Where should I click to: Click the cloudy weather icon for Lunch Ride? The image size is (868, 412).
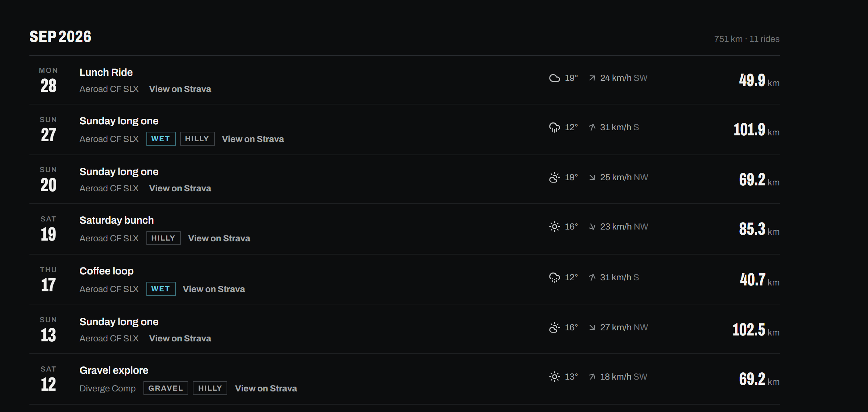[554, 78]
